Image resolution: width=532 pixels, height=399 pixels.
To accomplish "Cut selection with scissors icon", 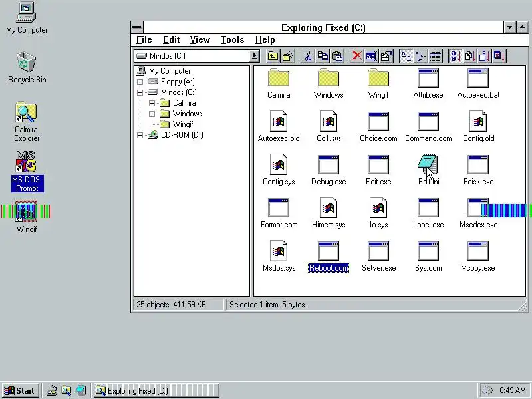I will point(308,56).
